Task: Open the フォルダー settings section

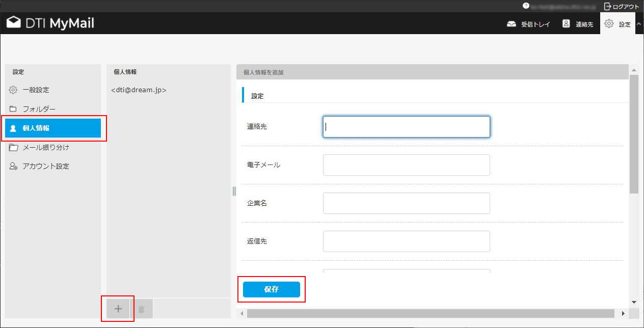Action: tap(53, 109)
